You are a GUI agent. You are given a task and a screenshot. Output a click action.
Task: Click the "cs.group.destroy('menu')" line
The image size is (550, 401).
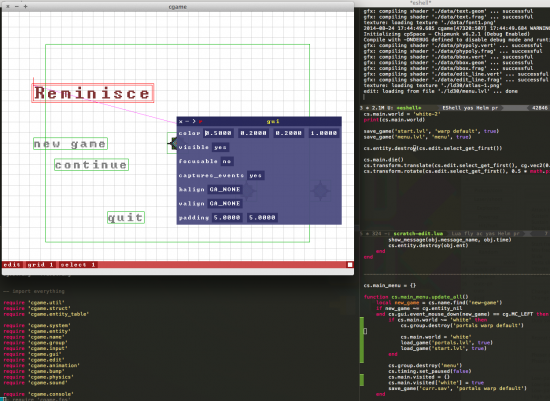(x=425, y=365)
